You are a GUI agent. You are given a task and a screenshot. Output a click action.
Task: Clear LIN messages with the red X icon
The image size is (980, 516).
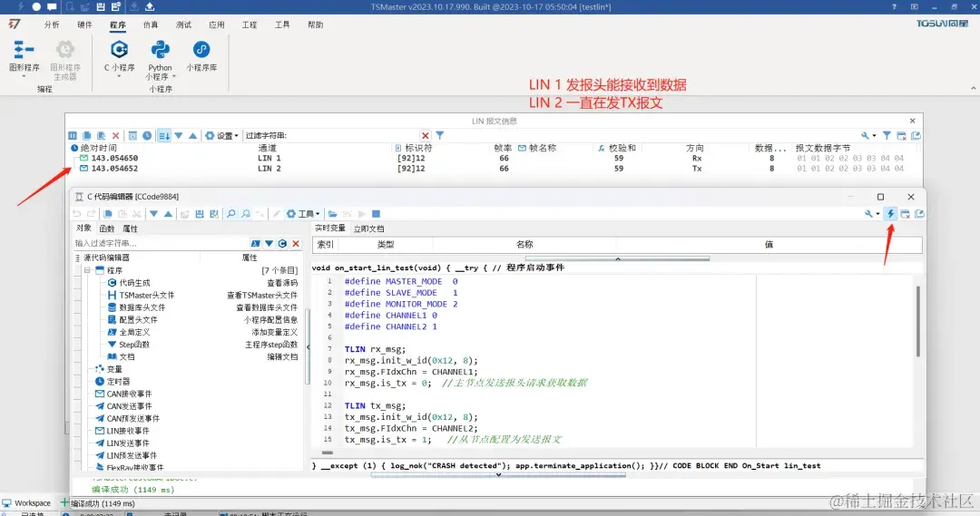tap(115, 135)
